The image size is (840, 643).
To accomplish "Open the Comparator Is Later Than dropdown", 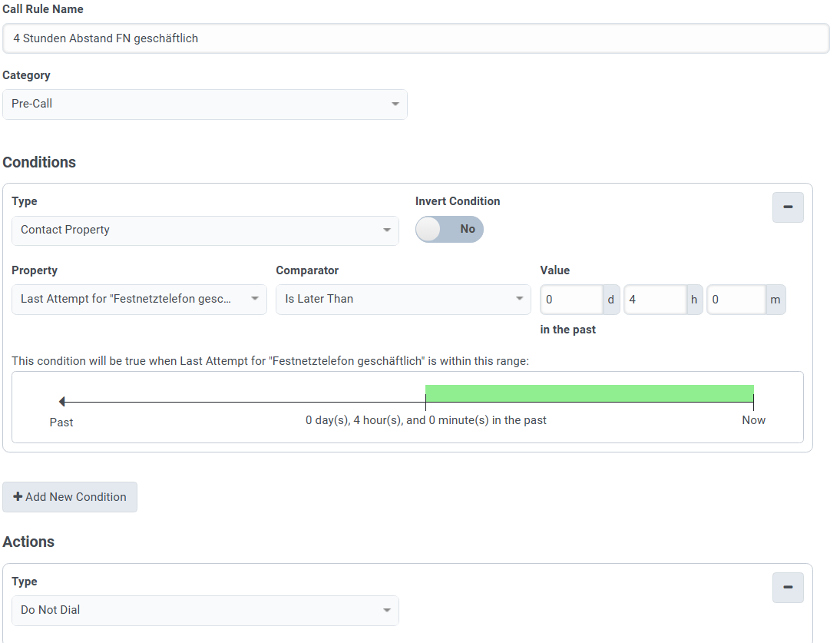I will pyautogui.click(x=402, y=299).
